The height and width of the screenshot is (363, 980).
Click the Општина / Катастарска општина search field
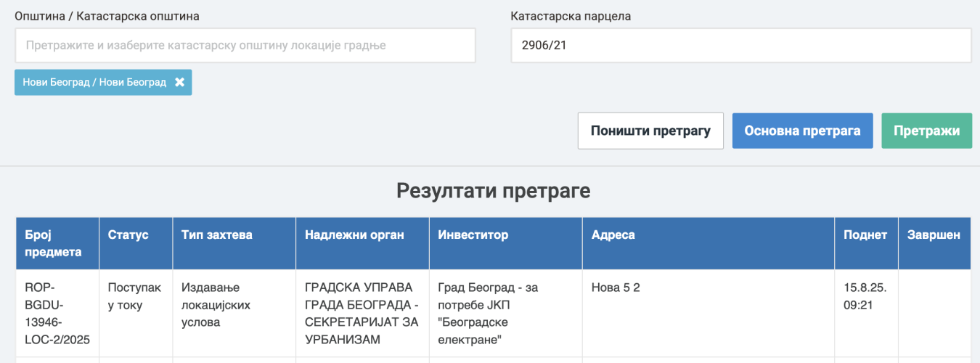[245, 45]
